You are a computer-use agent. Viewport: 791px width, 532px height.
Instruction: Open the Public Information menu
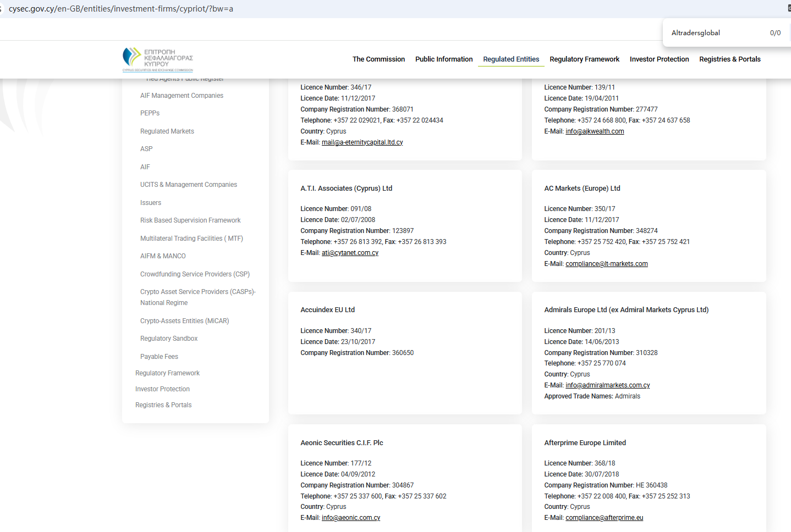[443, 59]
